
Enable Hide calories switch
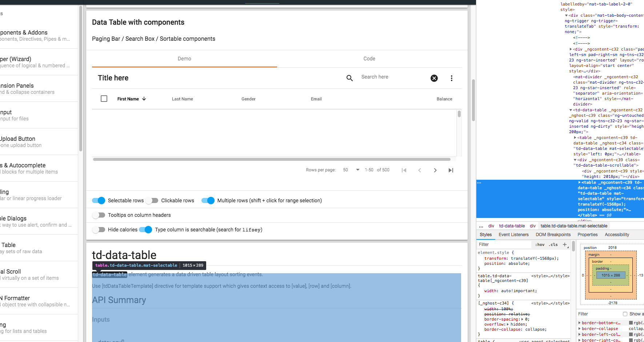(x=99, y=230)
